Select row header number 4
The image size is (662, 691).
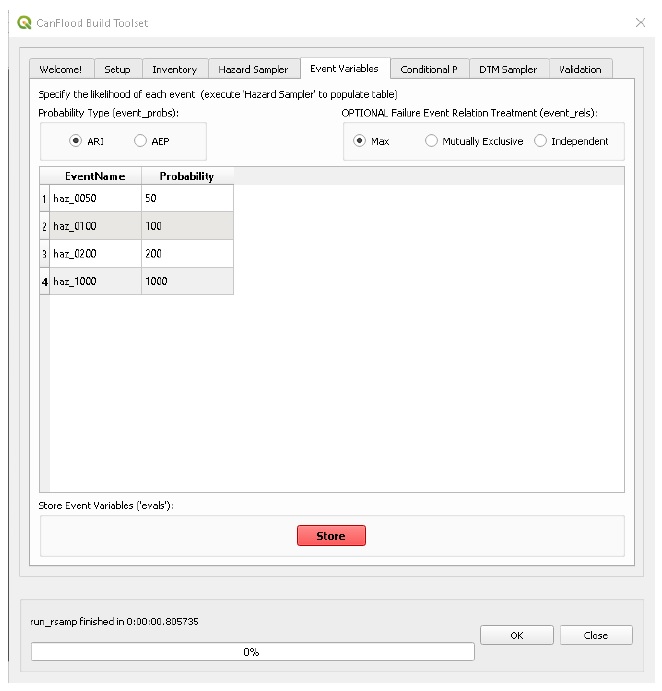(45, 281)
